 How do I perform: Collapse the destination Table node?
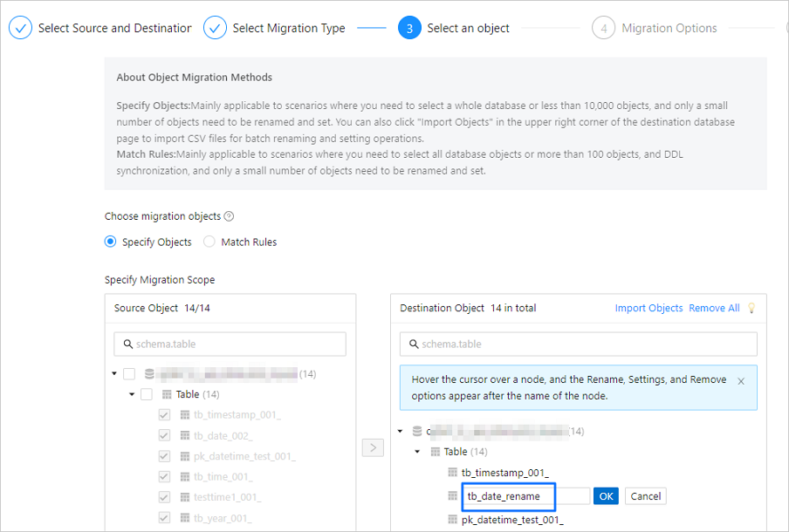pos(417,452)
